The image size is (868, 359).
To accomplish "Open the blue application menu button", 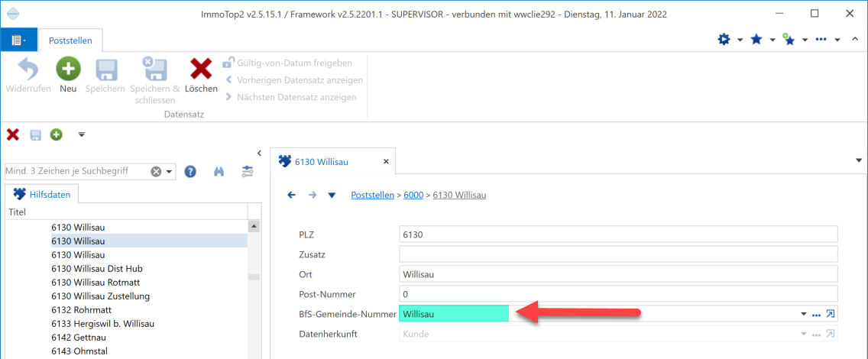I will click(19, 40).
